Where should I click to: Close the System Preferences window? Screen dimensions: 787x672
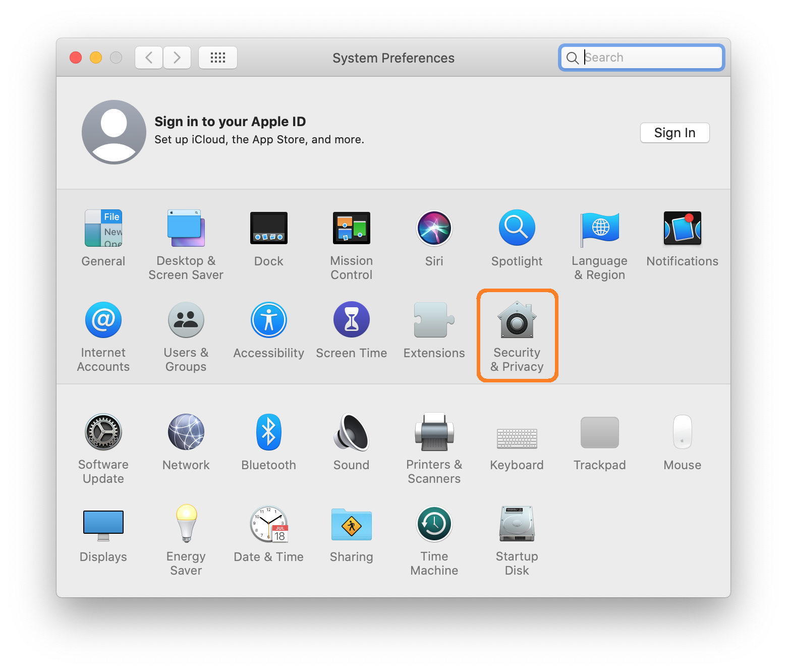[x=76, y=58]
